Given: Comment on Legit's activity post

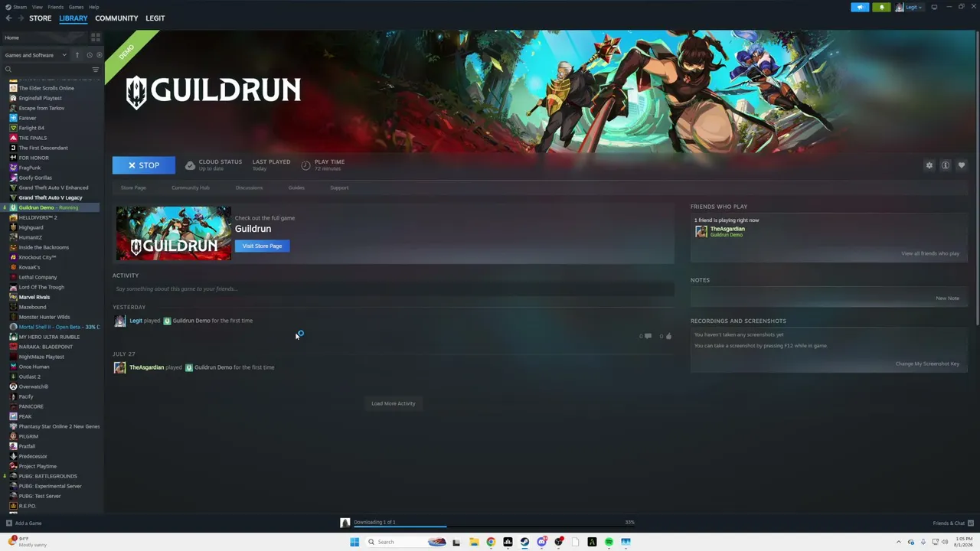Looking at the screenshot, I should point(648,336).
